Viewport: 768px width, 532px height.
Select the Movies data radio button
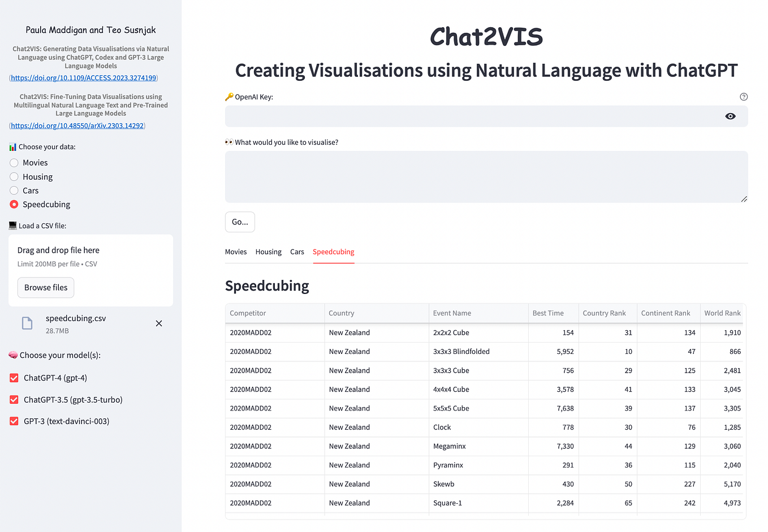click(14, 162)
